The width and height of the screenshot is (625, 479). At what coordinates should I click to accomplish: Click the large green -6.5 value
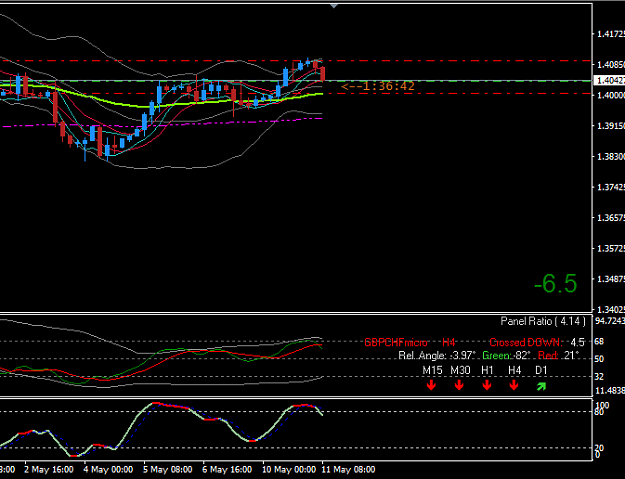click(x=555, y=284)
